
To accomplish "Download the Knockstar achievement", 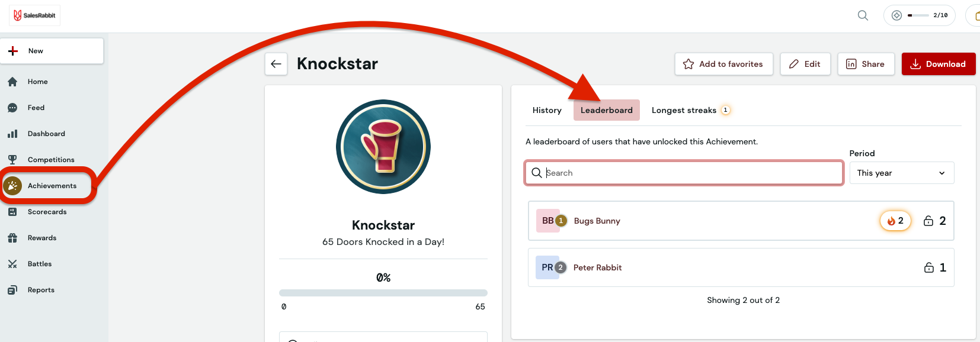I will (939, 64).
